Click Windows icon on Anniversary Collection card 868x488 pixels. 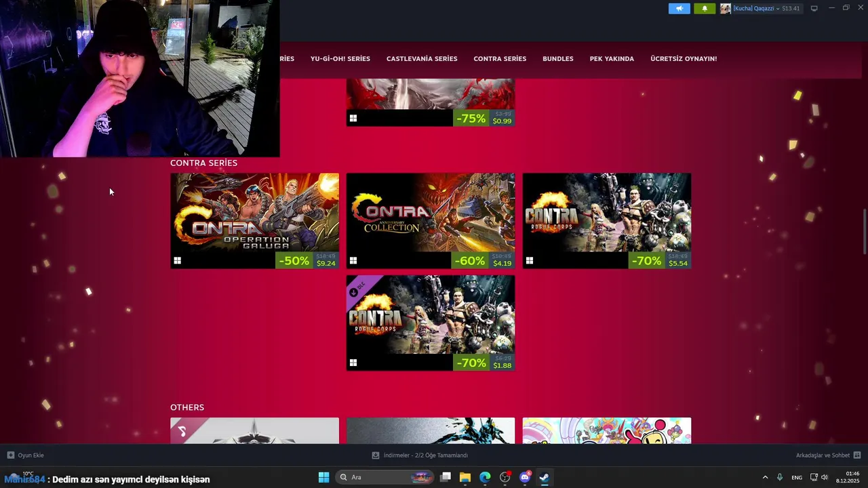point(353,260)
